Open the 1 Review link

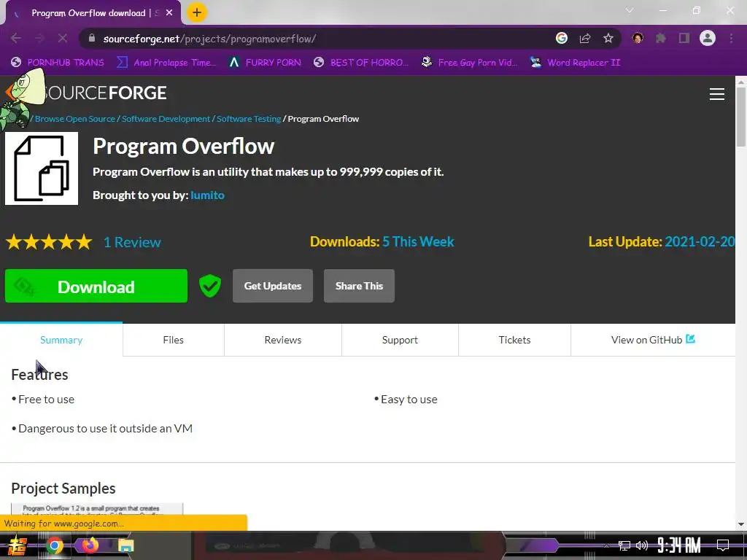coord(133,242)
